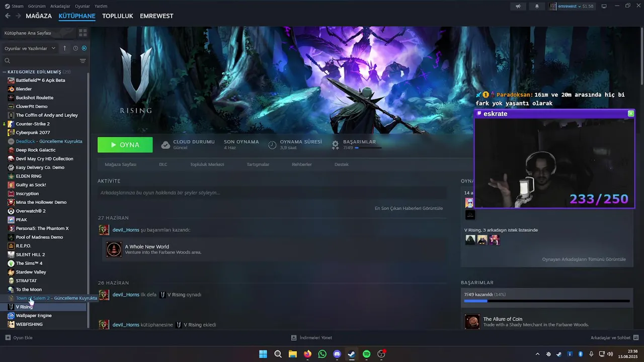The image size is (644, 362).
Task: Select Blender in the library list
Action: 24,89
